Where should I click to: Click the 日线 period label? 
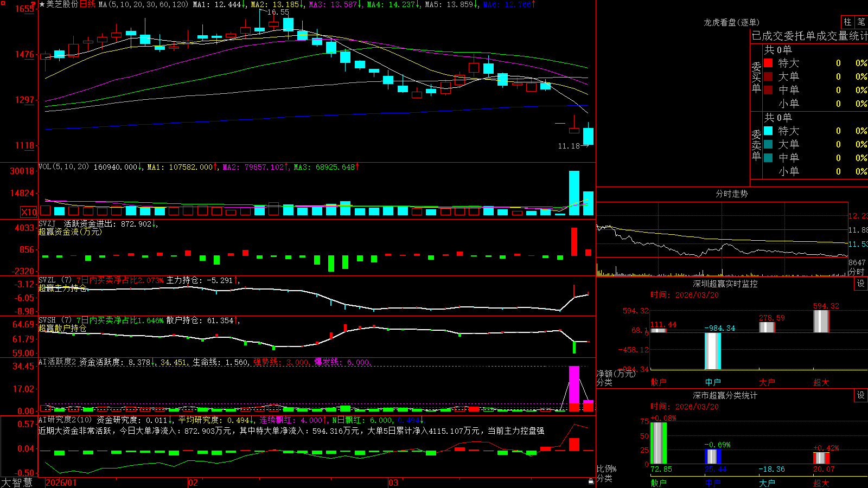[x=87, y=4]
